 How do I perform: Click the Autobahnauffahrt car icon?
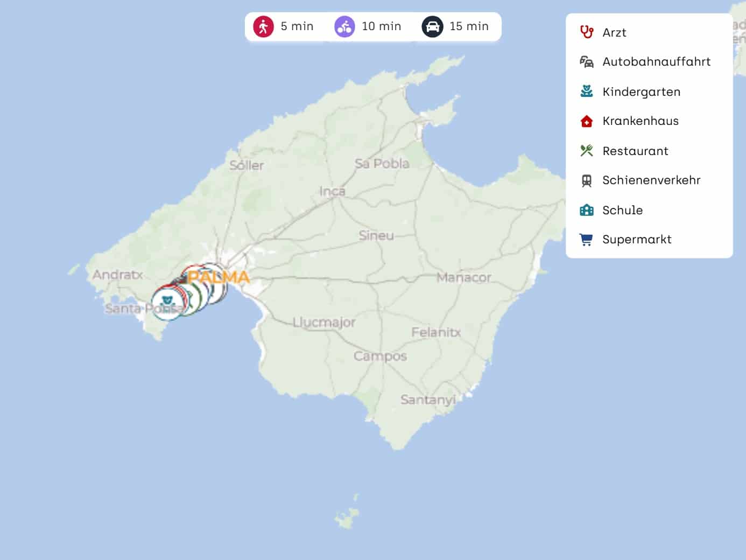pyautogui.click(x=587, y=62)
